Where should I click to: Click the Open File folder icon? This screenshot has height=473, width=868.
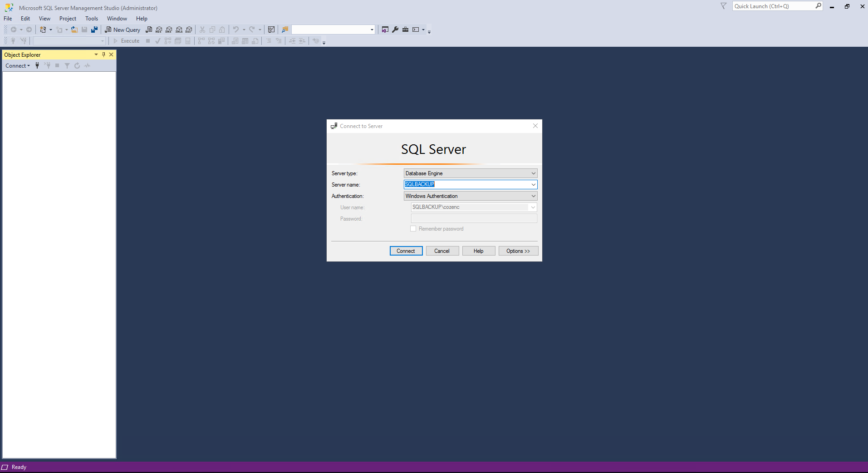tap(74, 30)
